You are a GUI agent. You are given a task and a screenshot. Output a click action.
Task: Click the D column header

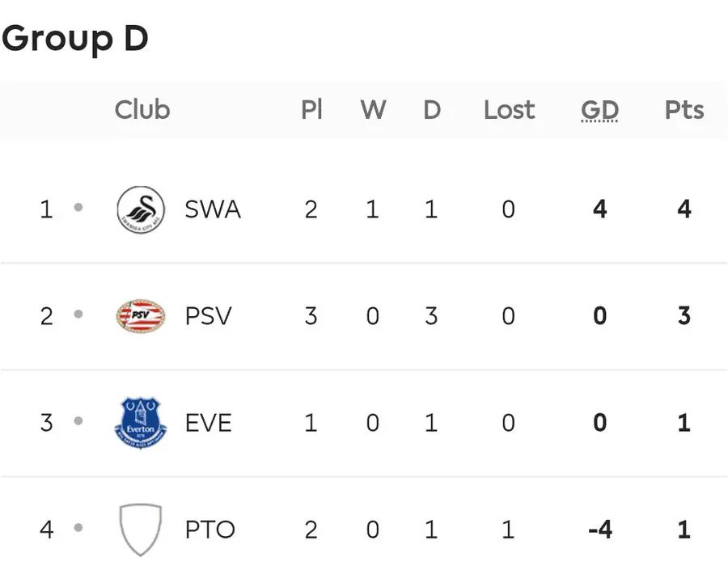(432, 110)
